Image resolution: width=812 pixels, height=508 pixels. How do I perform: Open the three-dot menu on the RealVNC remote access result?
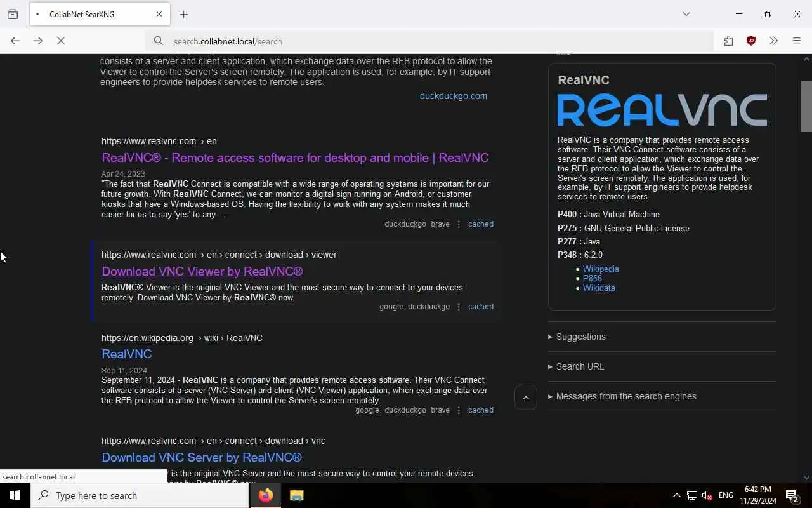click(x=459, y=224)
